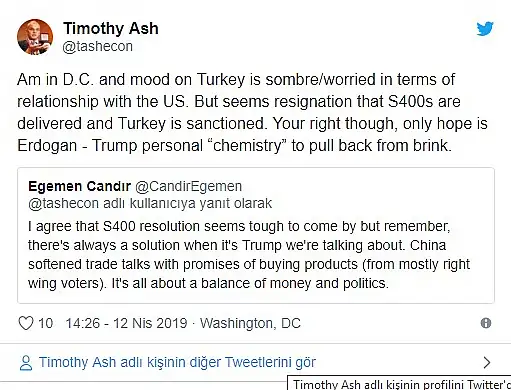Image resolution: width=511 pixels, height=390 pixels.
Task: Click the Washington, DC location label
Action: point(250,323)
